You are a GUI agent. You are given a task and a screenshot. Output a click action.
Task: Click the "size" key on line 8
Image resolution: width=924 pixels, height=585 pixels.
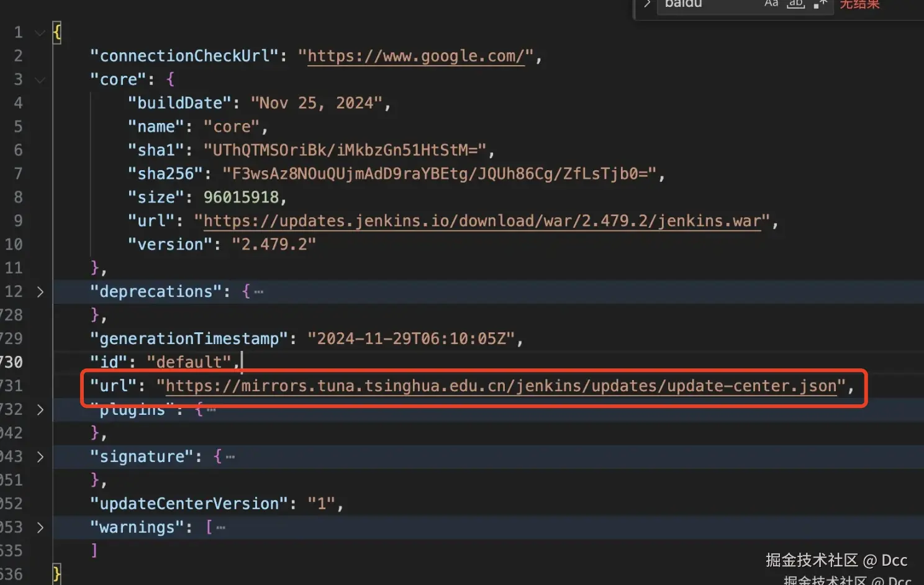pyautogui.click(x=156, y=197)
